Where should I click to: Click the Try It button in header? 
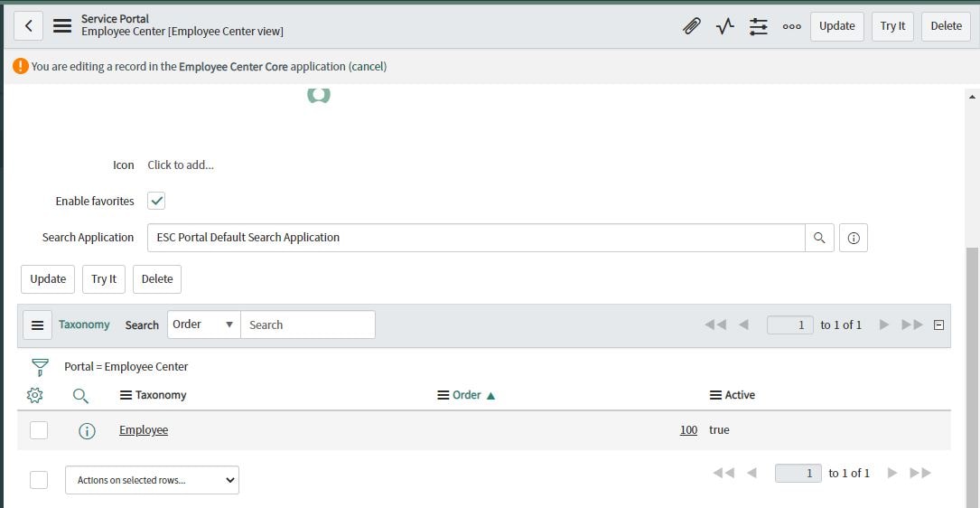click(x=892, y=26)
